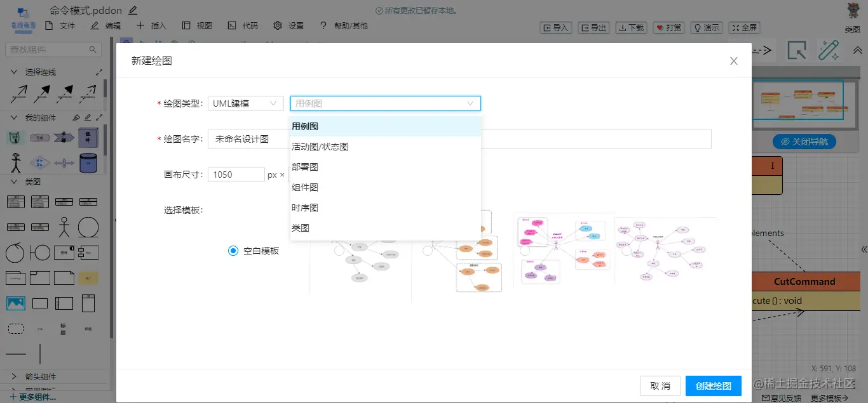The image size is (868, 403).
Task: Open the UML建模 drawing type dropdown
Action: pos(247,103)
